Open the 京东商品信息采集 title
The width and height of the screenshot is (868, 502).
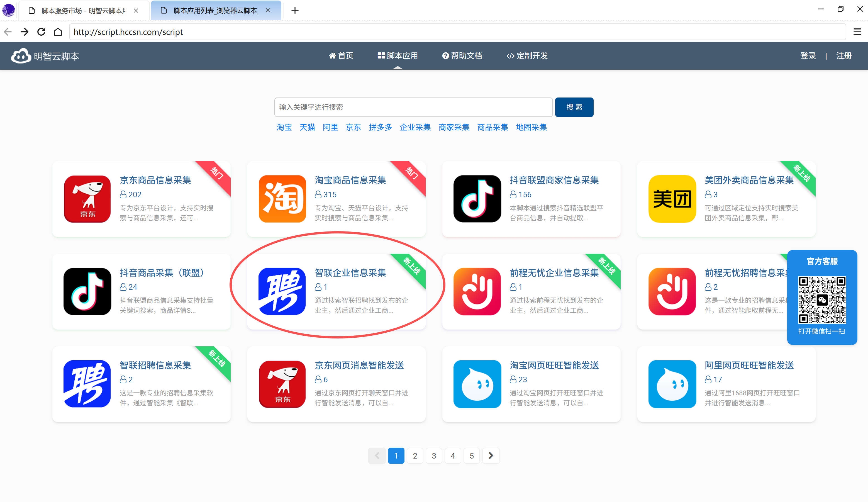pos(155,180)
